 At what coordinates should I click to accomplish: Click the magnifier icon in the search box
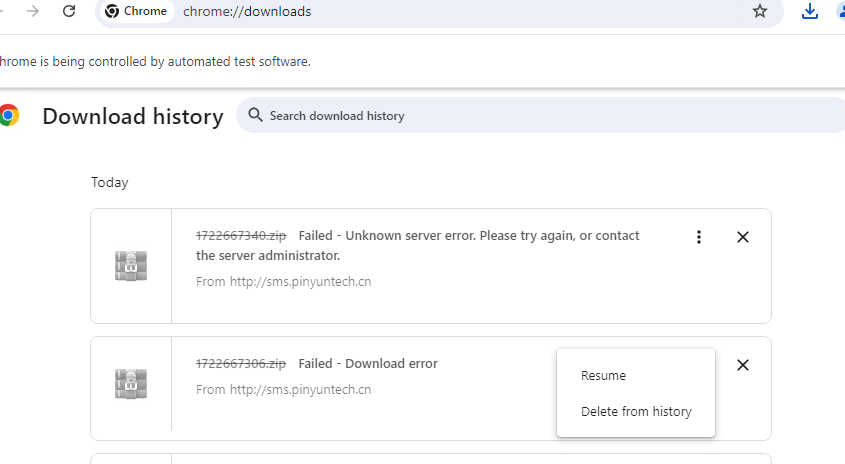tap(255, 115)
